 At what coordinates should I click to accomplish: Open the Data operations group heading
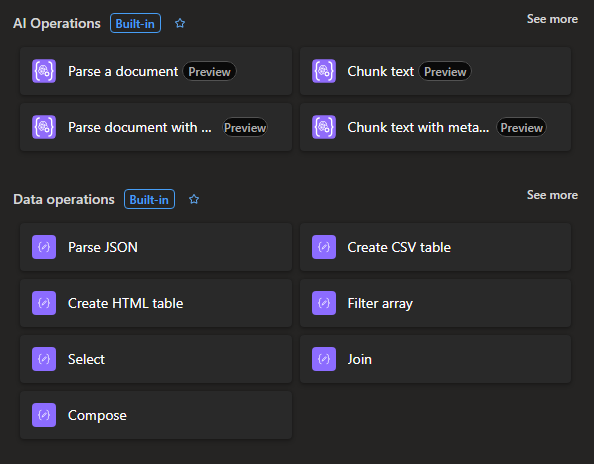[64, 199]
